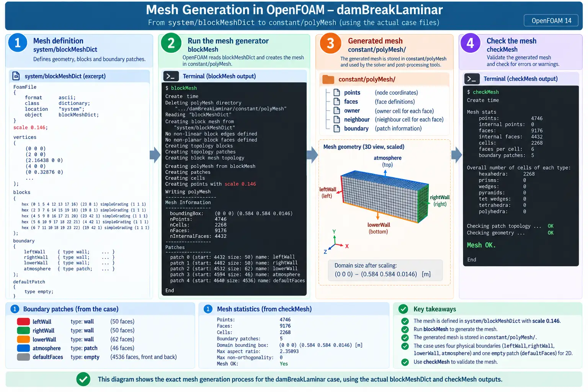The height and width of the screenshot is (392, 588).
Task: Click the 'Boundary patches (from the case)' heading
Action: [x=71, y=309]
